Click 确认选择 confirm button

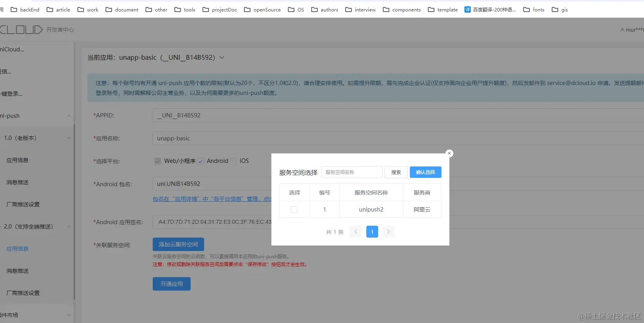(425, 172)
